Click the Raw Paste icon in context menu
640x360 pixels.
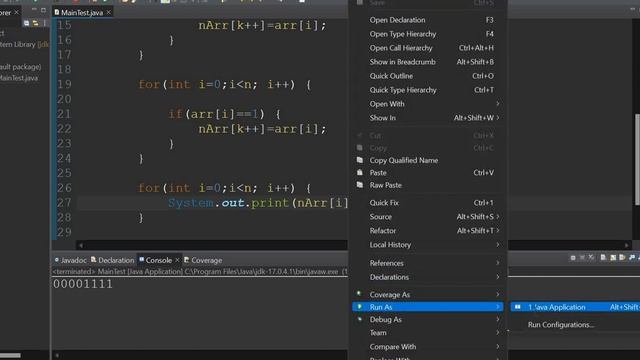click(x=360, y=185)
